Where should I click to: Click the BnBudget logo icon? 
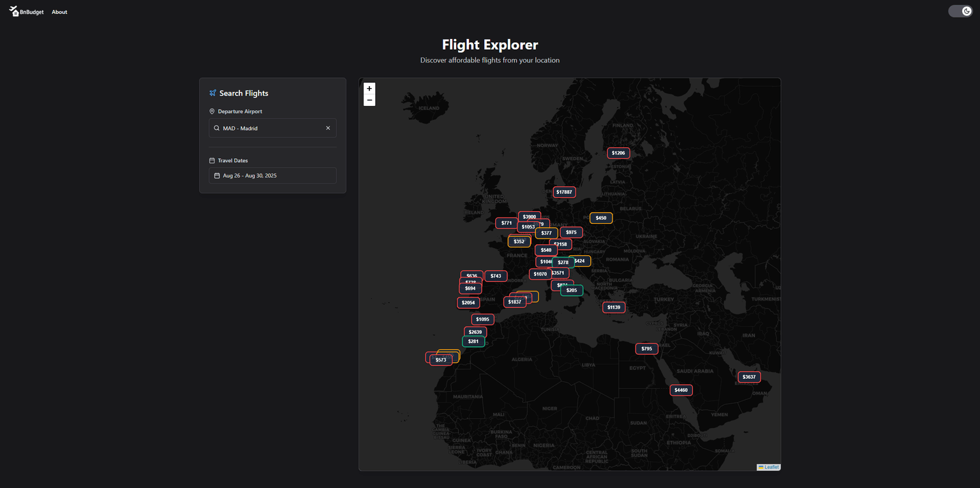pos(14,11)
